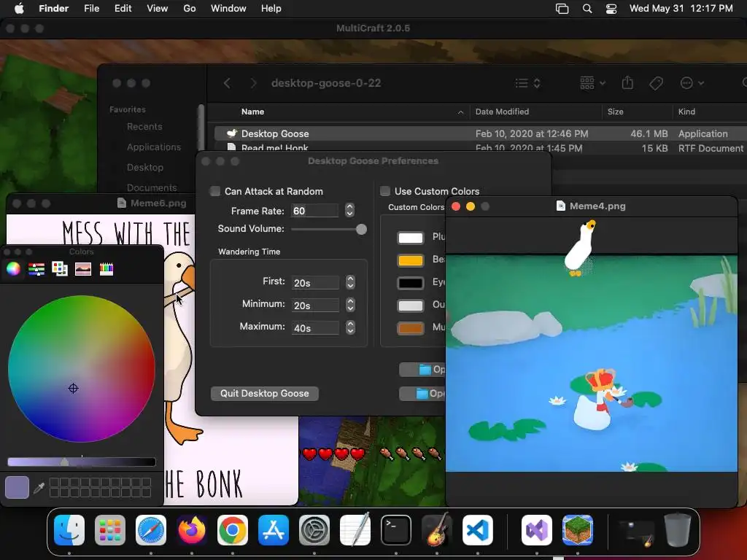Click the First wandering time stepper
747x560 pixels.
coord(351,282)
